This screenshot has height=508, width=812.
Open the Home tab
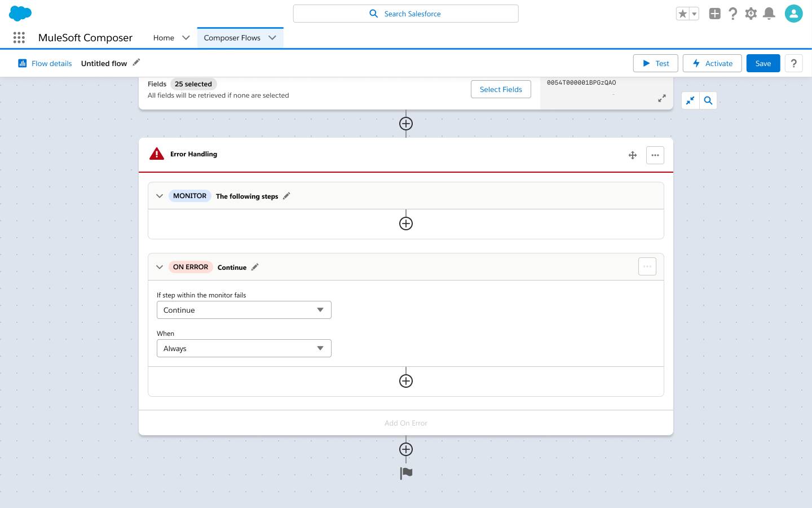pyautogui.click(x=164, y=38)
